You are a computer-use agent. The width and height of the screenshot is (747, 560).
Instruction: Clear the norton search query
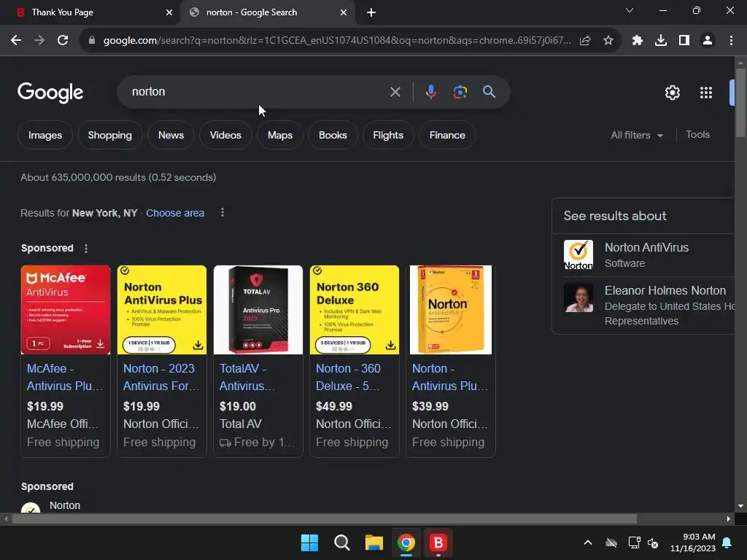[x=395, y=92]
